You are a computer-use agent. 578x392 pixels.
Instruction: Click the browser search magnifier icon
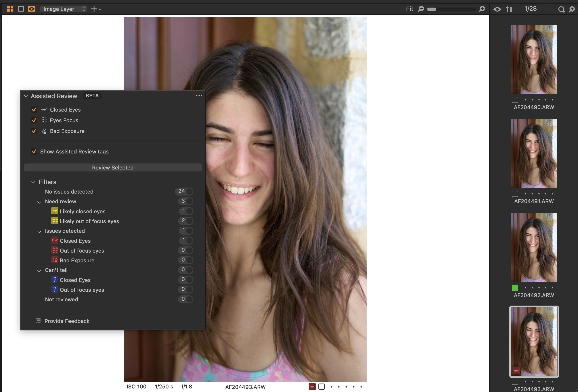tap(561, 9)
